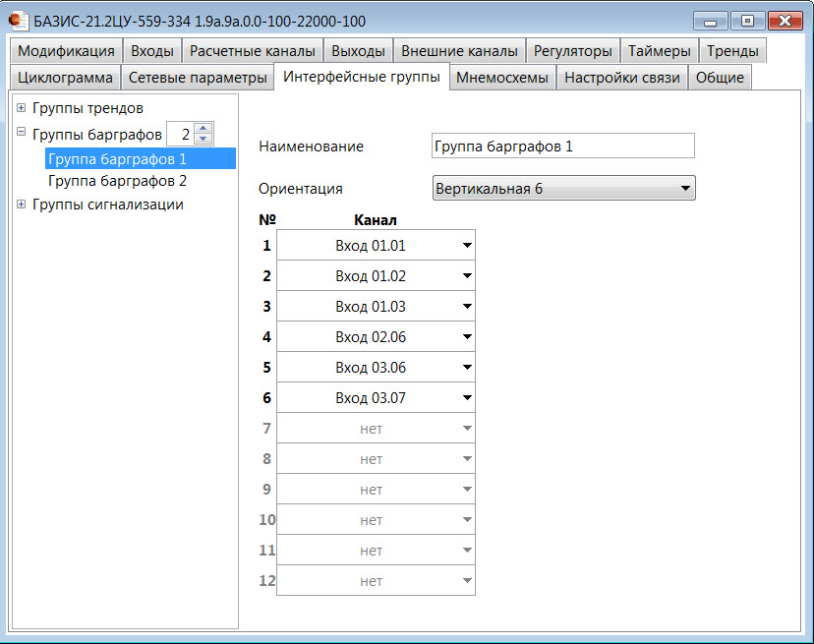Open the Ориентация dropdown
Screen dimensions: 814x644
[x=563, y=188]
